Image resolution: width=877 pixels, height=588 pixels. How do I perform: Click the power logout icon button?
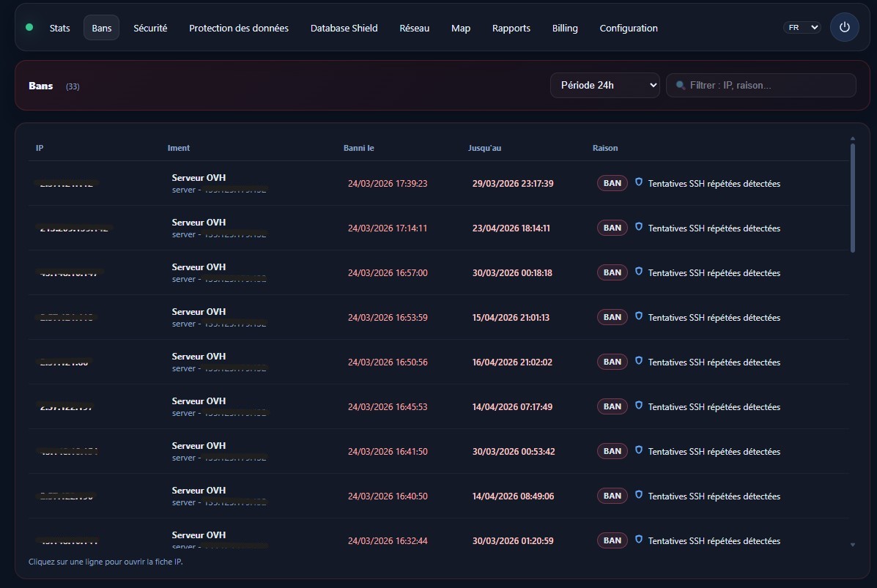pos(844,27)
